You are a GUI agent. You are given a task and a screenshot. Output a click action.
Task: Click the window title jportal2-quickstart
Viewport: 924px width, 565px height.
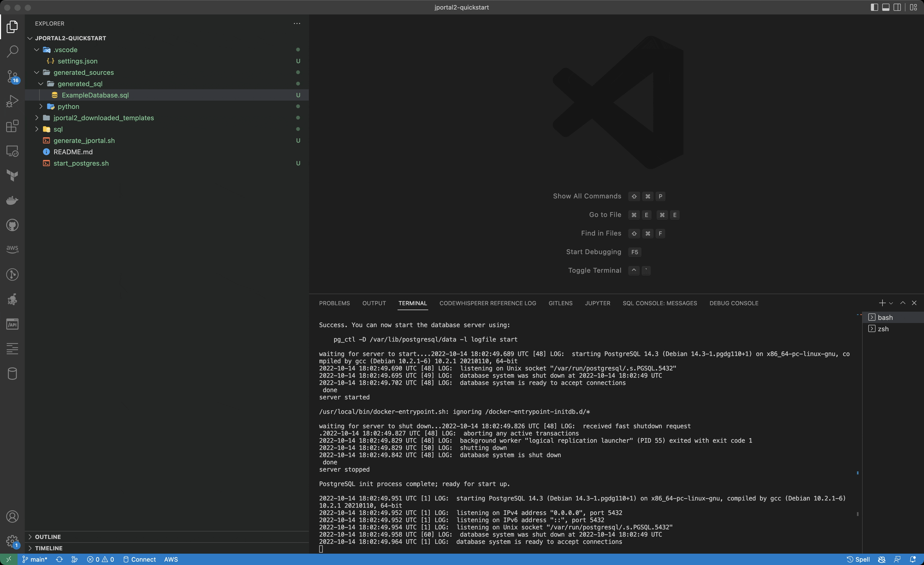click(462, 7)
